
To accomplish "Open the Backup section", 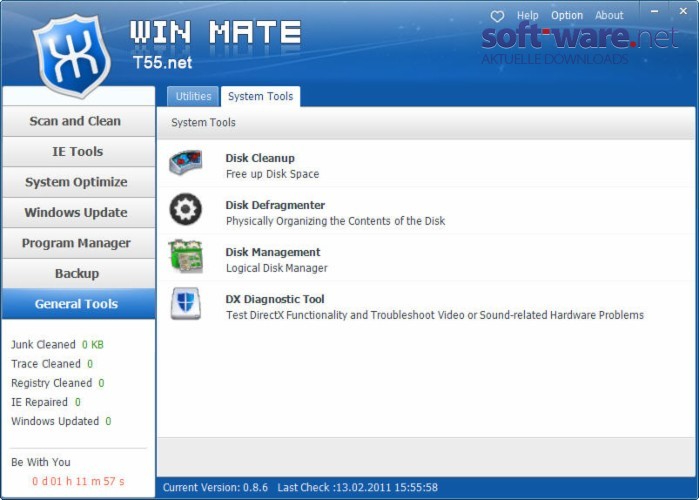I will coord(78,274).
